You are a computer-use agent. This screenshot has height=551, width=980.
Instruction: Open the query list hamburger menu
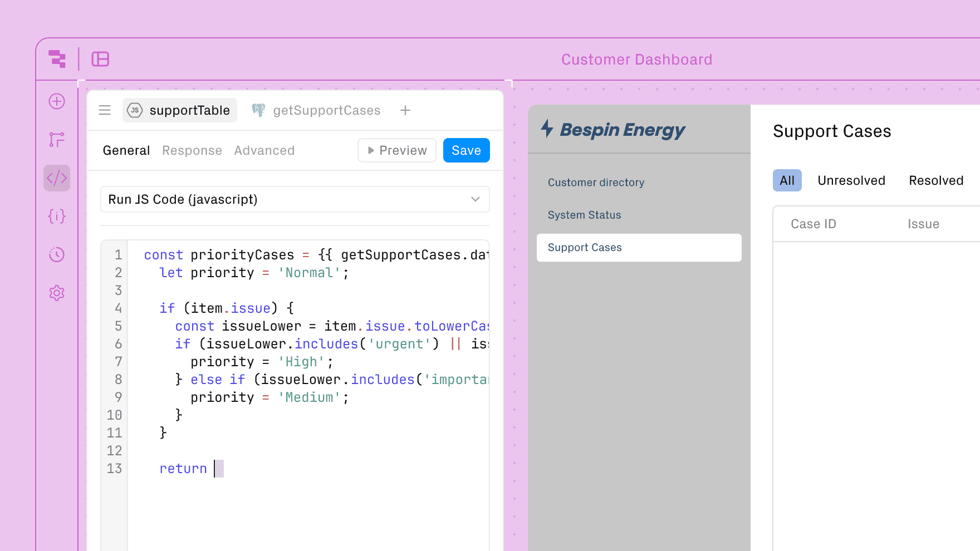(105, 110)
